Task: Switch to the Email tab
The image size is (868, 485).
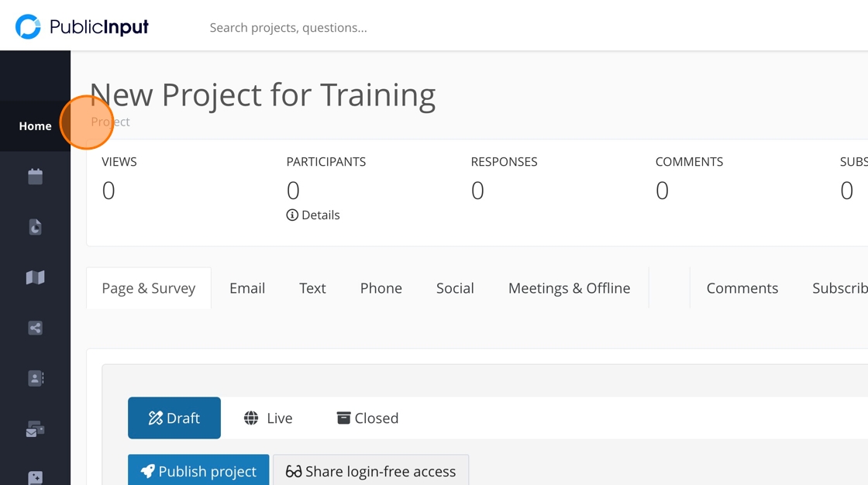Action: pyautogui.click(x=247, y=288)
